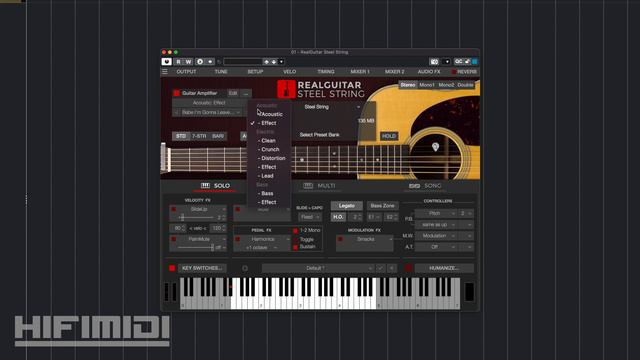The width and height of the screenshot is (640, 360).
Task: Choose Bass in the amp type menu
Action: coord(267,193)
